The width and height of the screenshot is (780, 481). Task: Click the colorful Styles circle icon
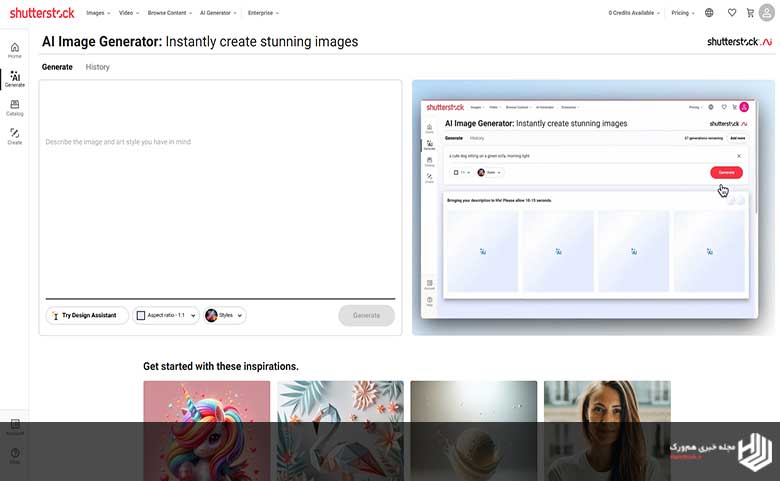pos(211,315)
